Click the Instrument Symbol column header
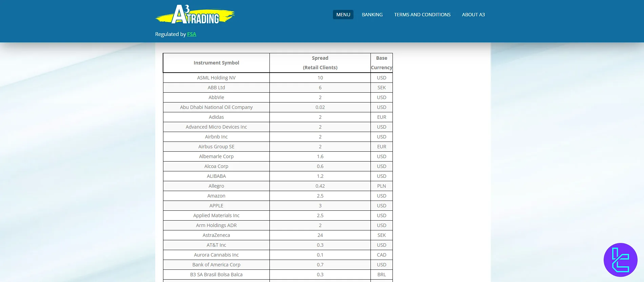 pos(216,63)
